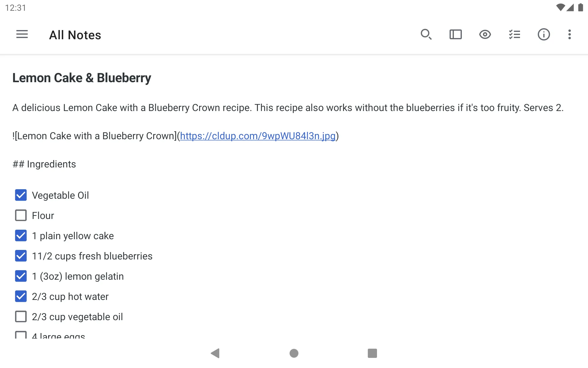This screenshot has width=588, height=368.
Task: Tap the recent apps square button
Action: click(372, 353)
